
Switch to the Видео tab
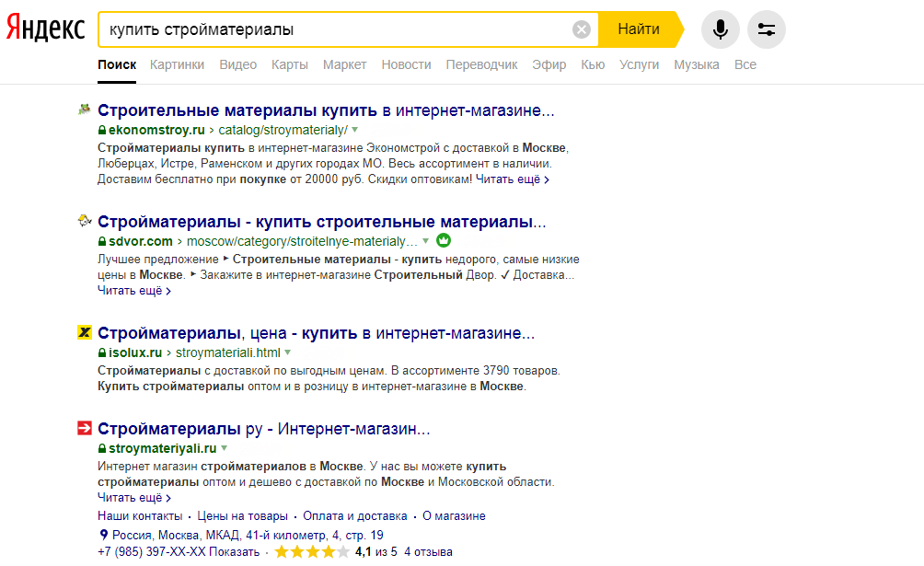[238, 64]
